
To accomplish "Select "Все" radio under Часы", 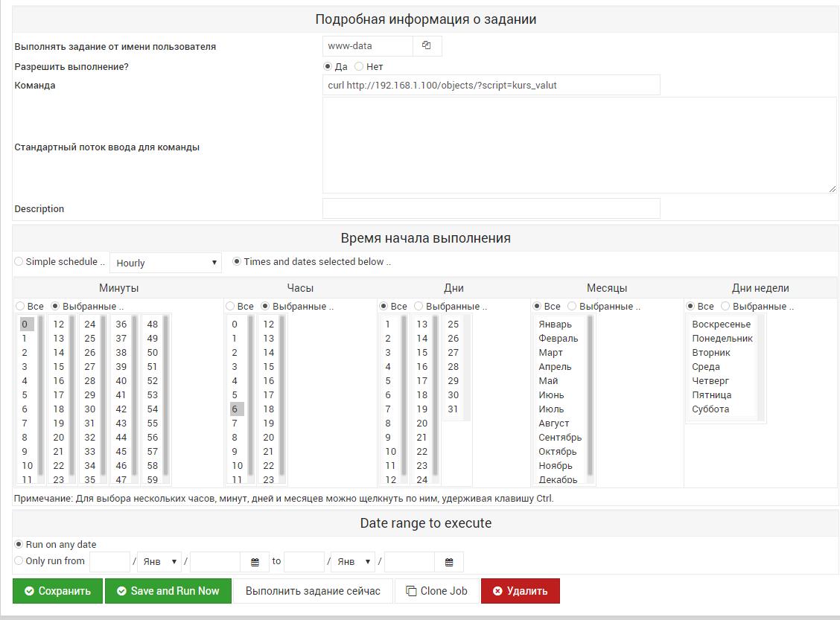I will pos(230,306).
